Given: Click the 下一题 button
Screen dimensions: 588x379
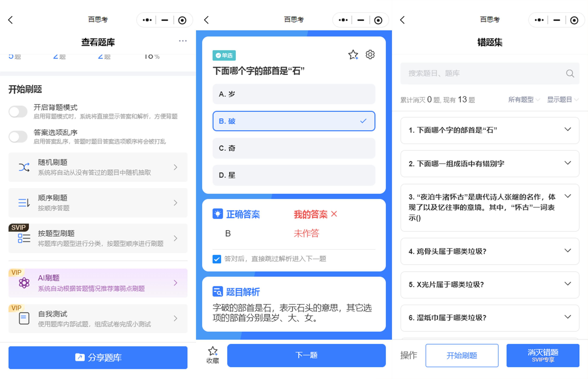Looking at the screenshot, I should [306, 355].
